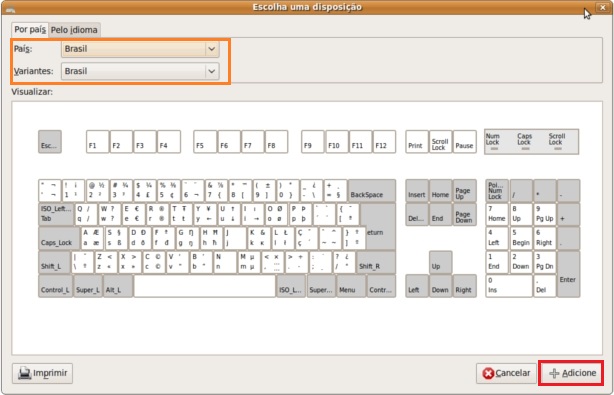Click the ISO_Left Tab key
614x395 pixels.
tap(56, 215)
